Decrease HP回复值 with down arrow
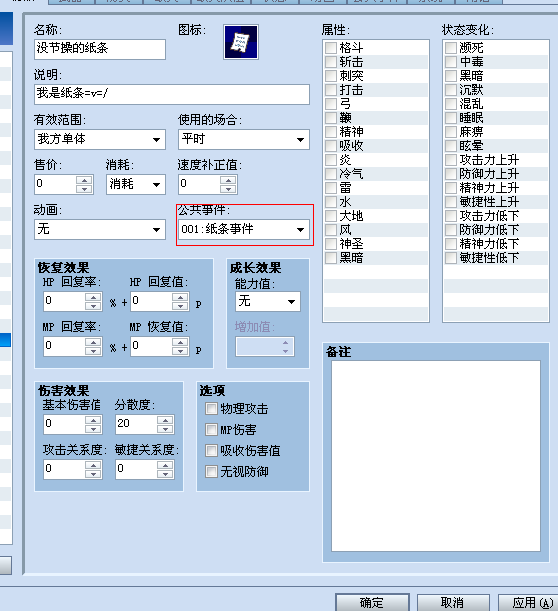 (180, 306)
